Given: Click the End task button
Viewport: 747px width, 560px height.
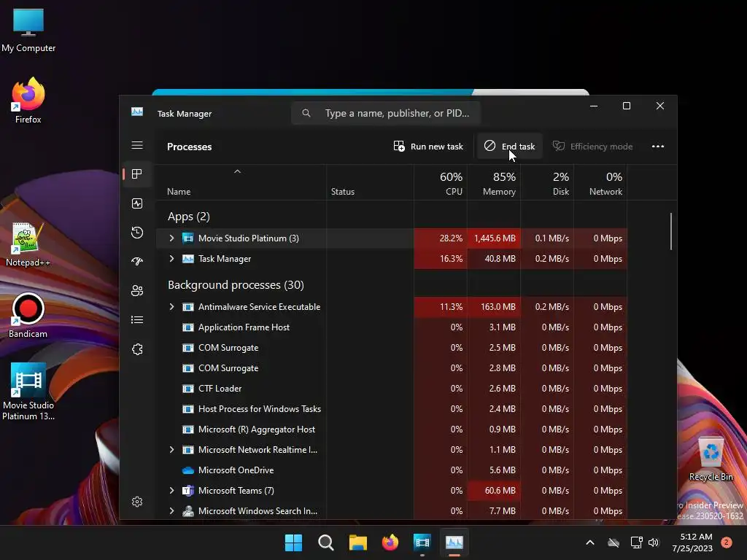Looking at the screenshot, I should click(509, 146).
